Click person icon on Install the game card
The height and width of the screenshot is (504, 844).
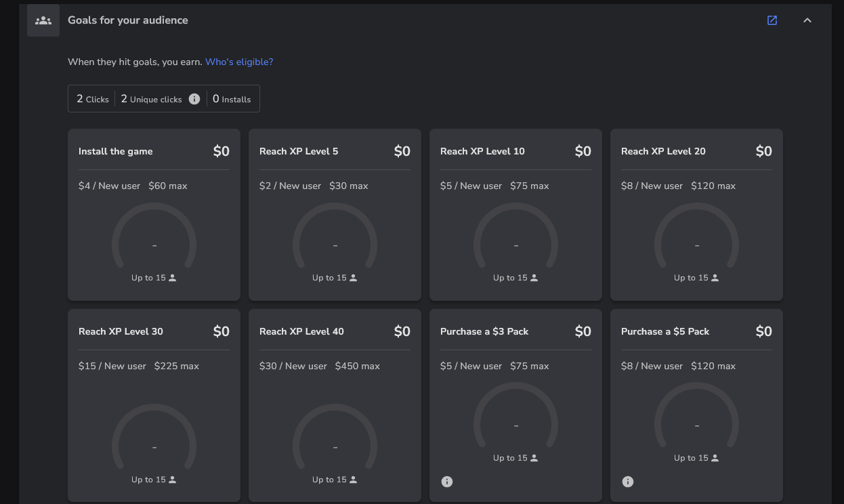coord(172,278)
